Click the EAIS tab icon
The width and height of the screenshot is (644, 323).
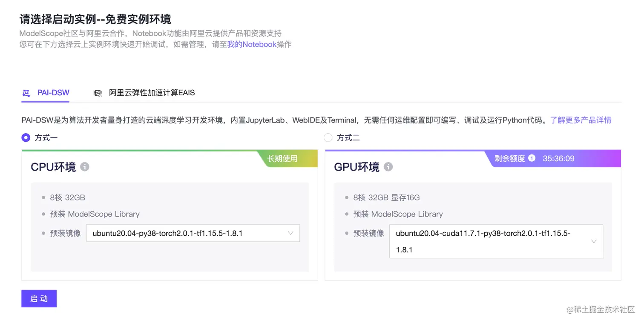98,92
